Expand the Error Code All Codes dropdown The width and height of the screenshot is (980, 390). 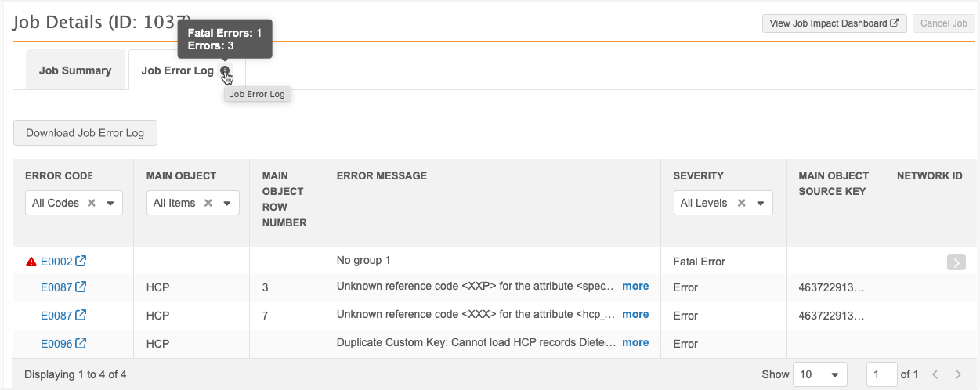[110, 203]
